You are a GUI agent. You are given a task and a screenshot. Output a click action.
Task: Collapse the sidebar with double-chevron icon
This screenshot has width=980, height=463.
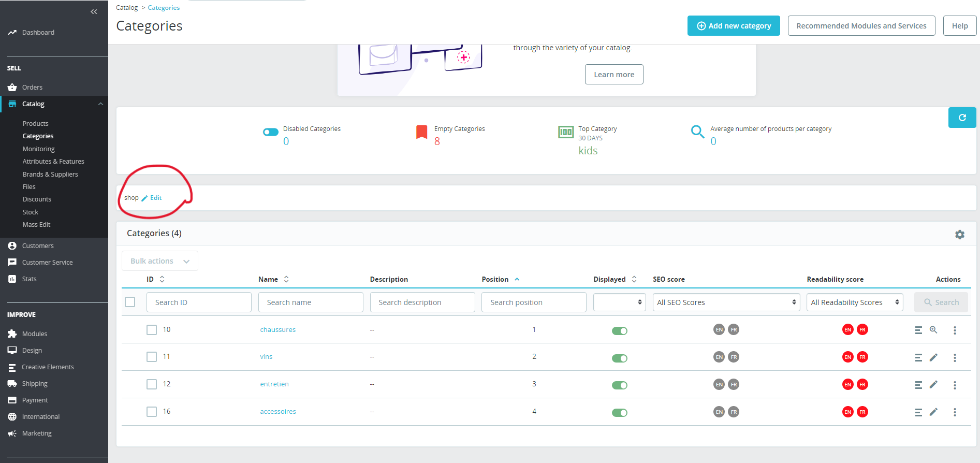(x=94, y=12)
